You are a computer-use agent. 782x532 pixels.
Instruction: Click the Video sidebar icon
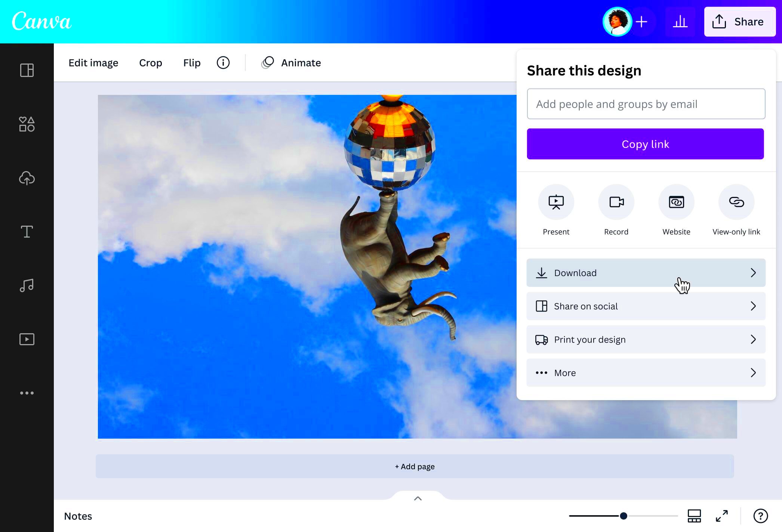tap(26, 339)
